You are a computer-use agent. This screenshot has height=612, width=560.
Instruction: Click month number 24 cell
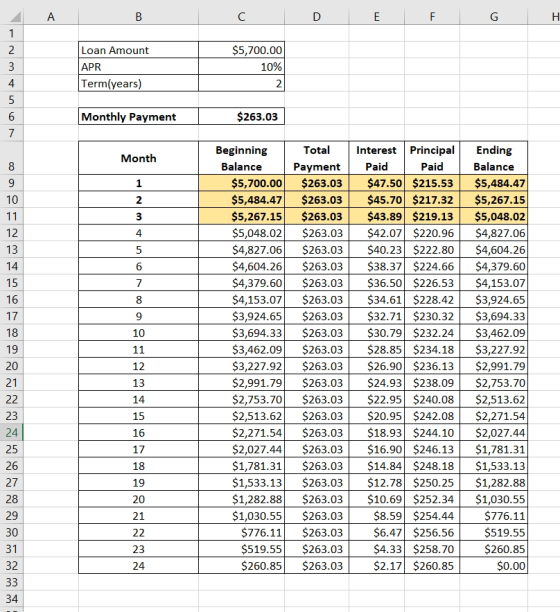139,566
